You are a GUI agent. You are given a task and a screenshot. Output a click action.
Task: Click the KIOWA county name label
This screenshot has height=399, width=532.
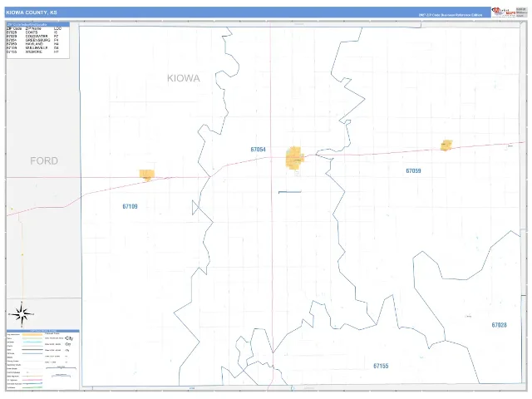pos(184,78)
